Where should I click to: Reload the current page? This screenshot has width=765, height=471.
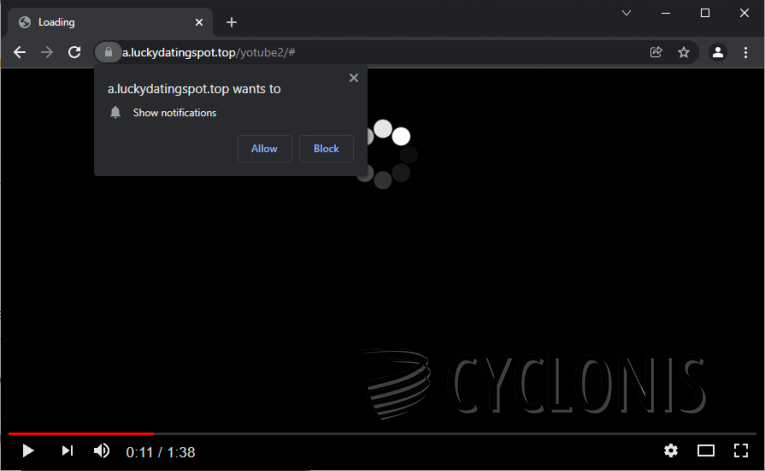74,52
